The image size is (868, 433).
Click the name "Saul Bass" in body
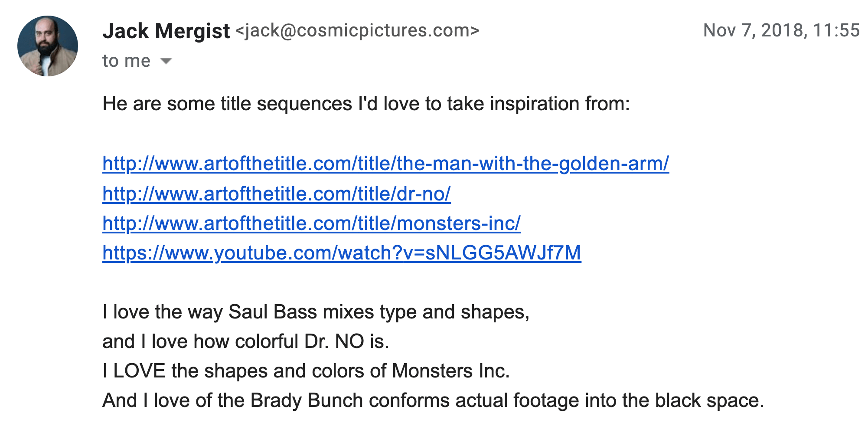coord(273,312)
